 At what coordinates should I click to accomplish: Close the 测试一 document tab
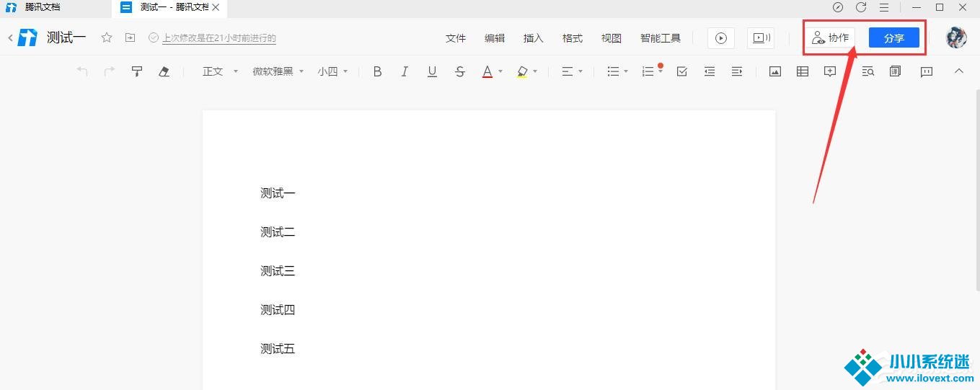(216, 7)
